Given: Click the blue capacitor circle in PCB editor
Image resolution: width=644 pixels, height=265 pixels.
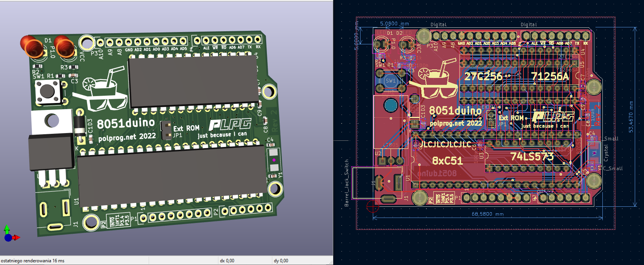Looking at the screenshot, I should click(391, 105).
